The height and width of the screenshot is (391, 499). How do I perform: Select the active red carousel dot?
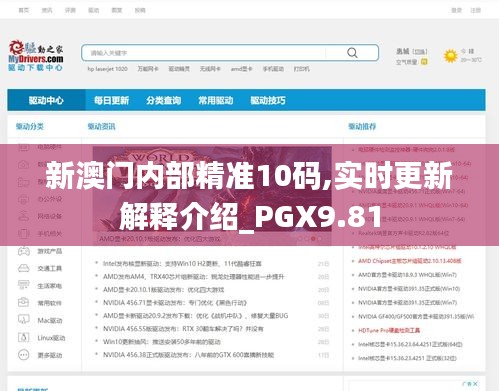(x=313, y=239)
